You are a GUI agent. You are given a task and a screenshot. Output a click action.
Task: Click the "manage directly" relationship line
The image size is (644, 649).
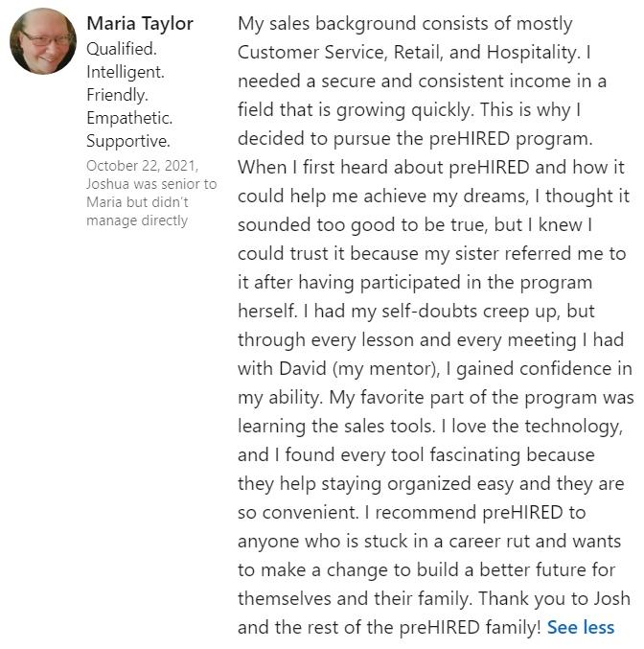[137, 220]
